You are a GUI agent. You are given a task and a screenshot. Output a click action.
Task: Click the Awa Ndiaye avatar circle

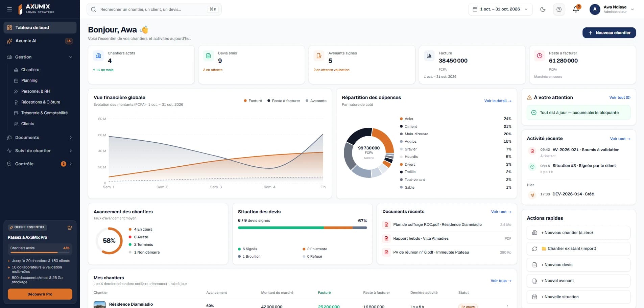pos(595,9)
